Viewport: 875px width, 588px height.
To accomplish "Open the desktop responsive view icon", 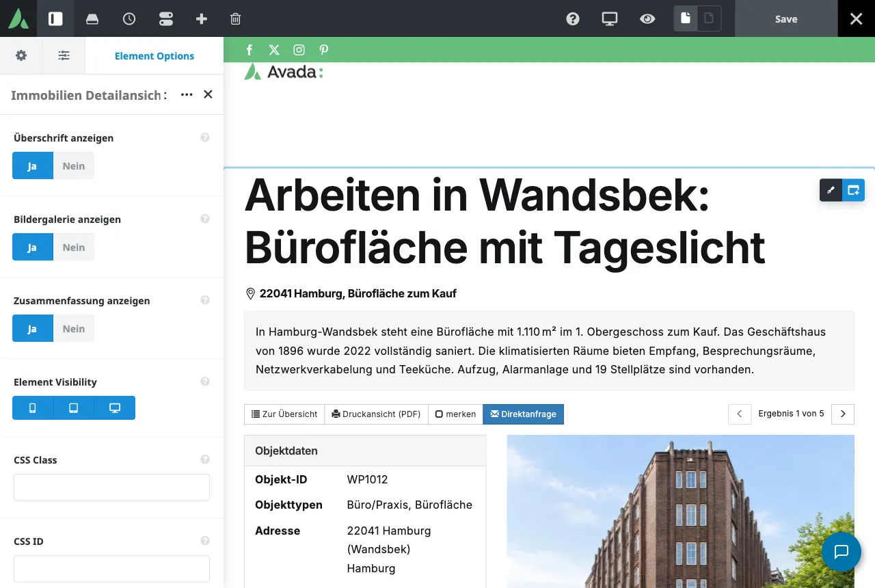I will (610, 19).
